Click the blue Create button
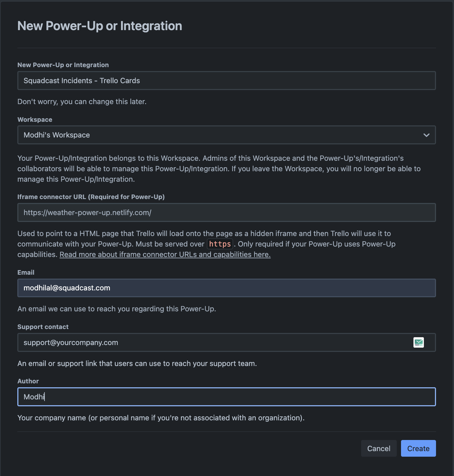Viewport: 454px width, 476px height. (418, 449)
